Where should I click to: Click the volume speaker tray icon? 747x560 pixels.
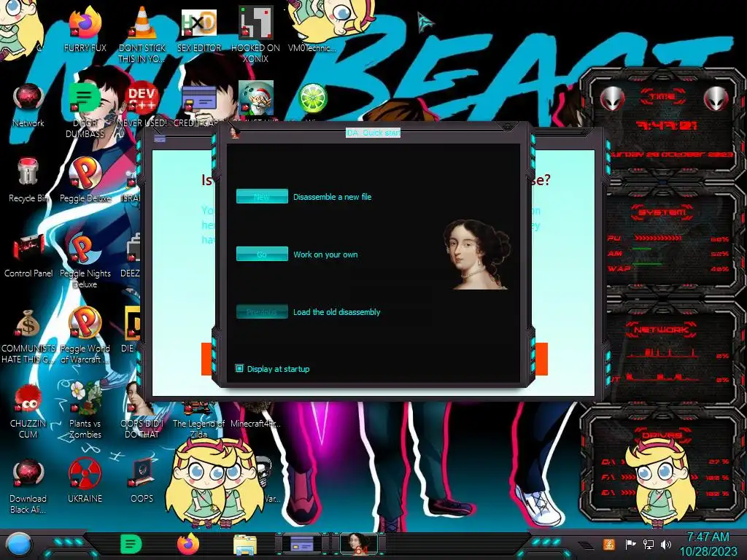coord(666,544)
